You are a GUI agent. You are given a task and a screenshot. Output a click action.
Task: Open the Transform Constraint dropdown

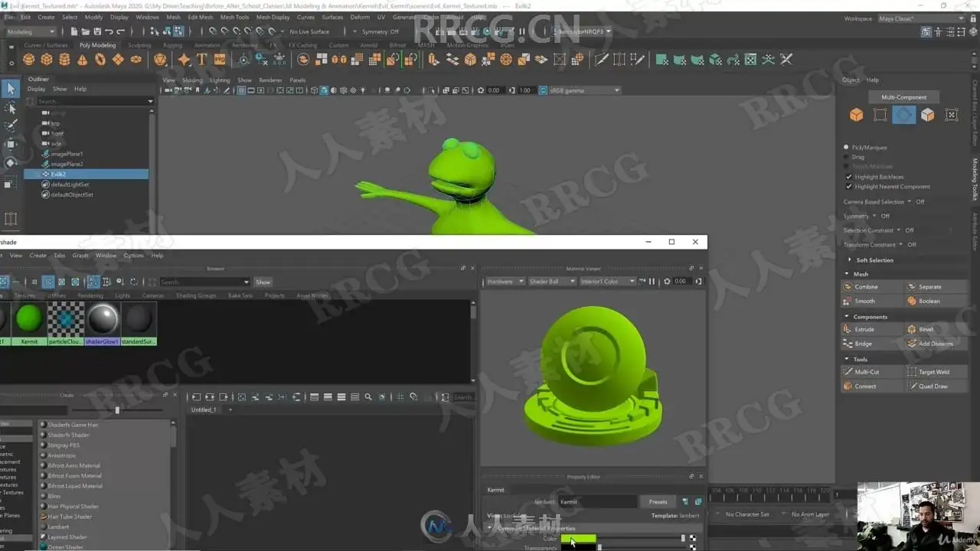[901, 245]
